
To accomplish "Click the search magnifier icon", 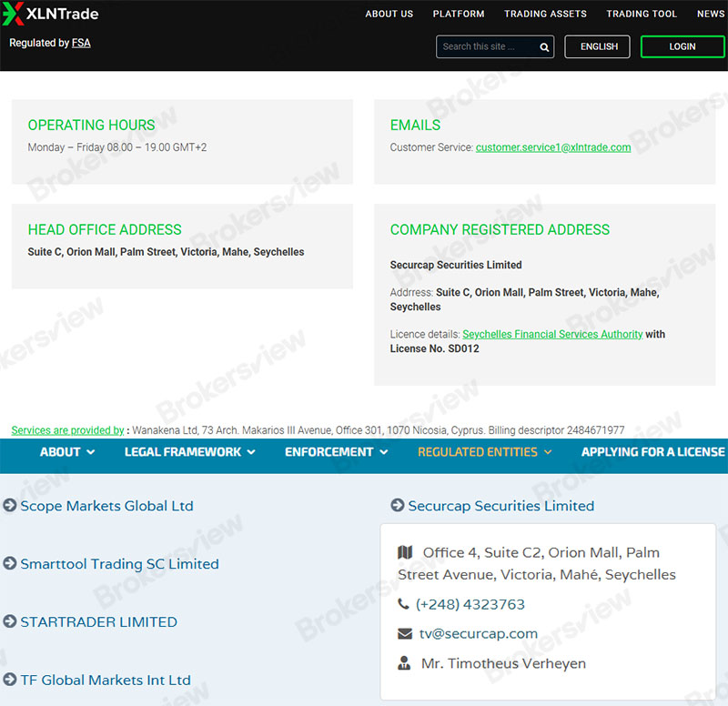I will [544, 47].
